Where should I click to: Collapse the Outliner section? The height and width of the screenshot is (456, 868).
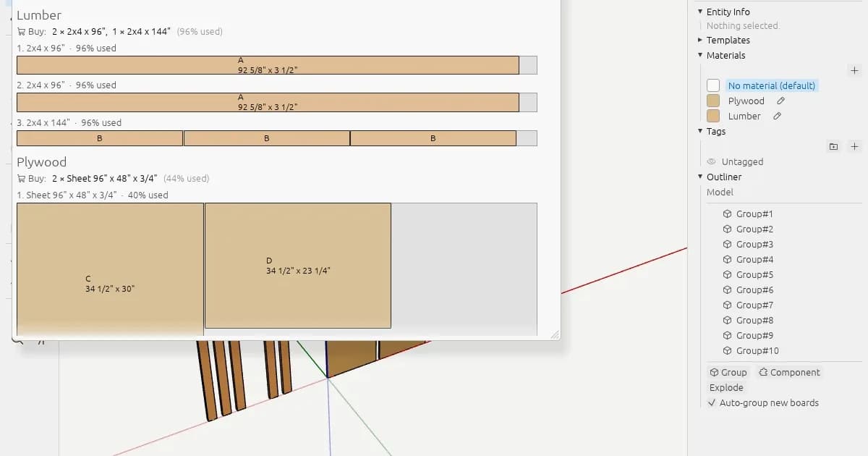700,177
